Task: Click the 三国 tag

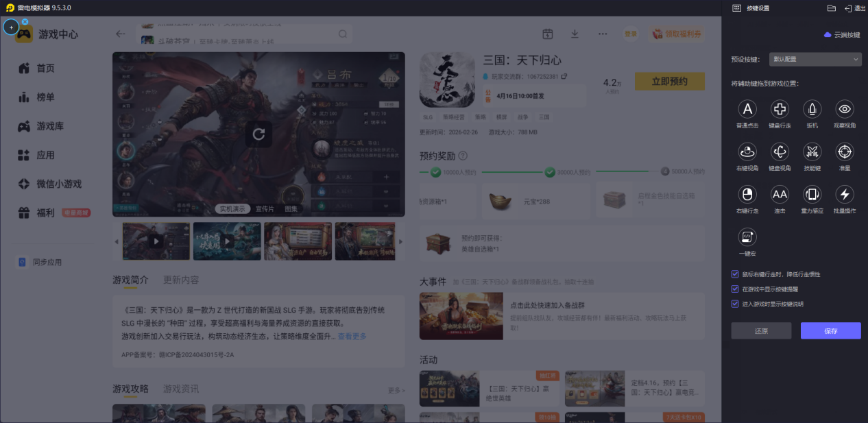Action: pos(544,117)
